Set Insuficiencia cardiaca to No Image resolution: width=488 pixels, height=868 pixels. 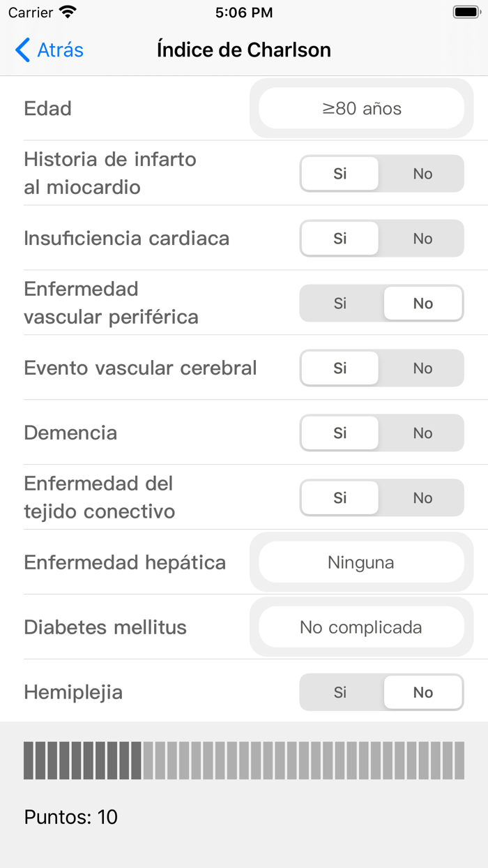[422, 239]
